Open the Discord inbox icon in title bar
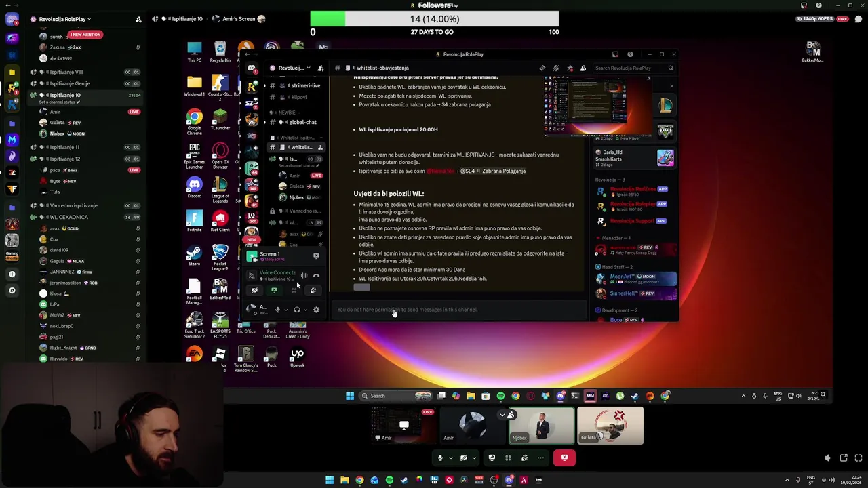 coord(804,5)
